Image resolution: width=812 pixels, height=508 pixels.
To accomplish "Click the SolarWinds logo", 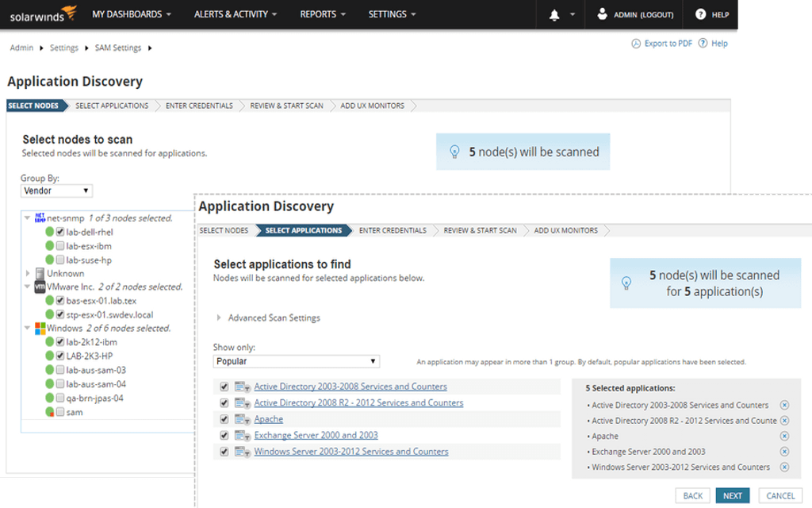I will pyautogui.click(x=41, y=13).
